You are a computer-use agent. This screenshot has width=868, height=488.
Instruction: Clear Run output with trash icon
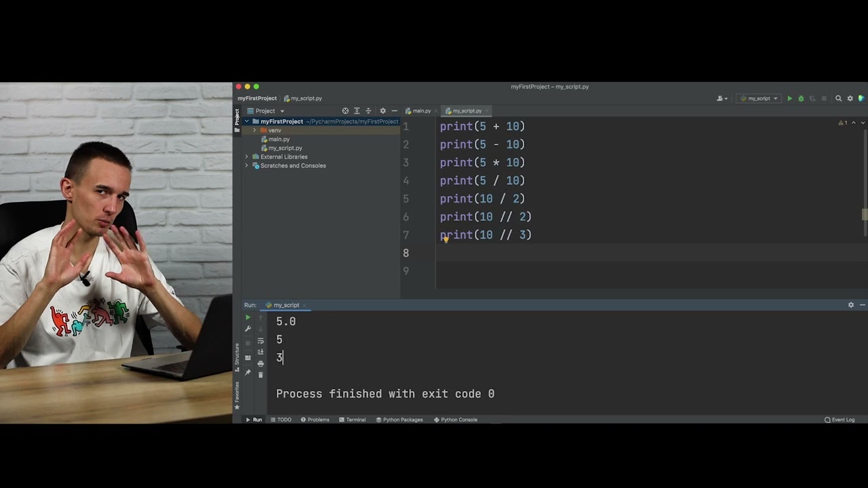click(260, 375)
